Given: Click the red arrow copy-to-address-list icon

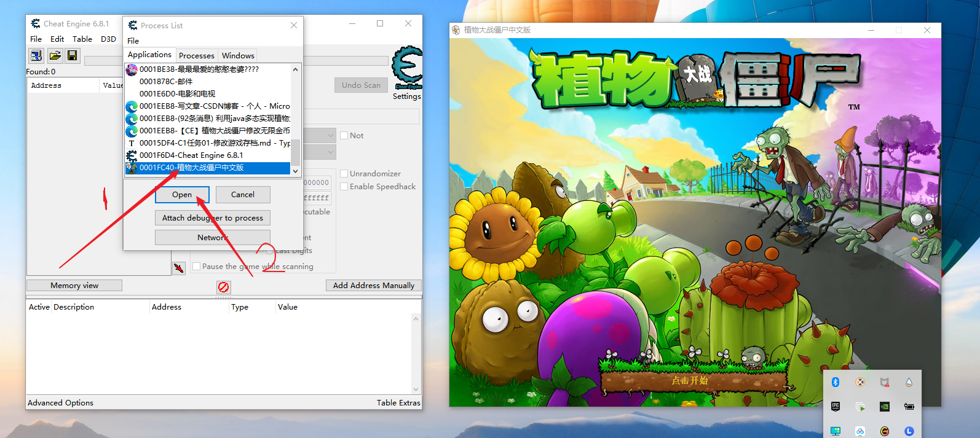Looking at the screenshot, I should (x=179, y=268).
